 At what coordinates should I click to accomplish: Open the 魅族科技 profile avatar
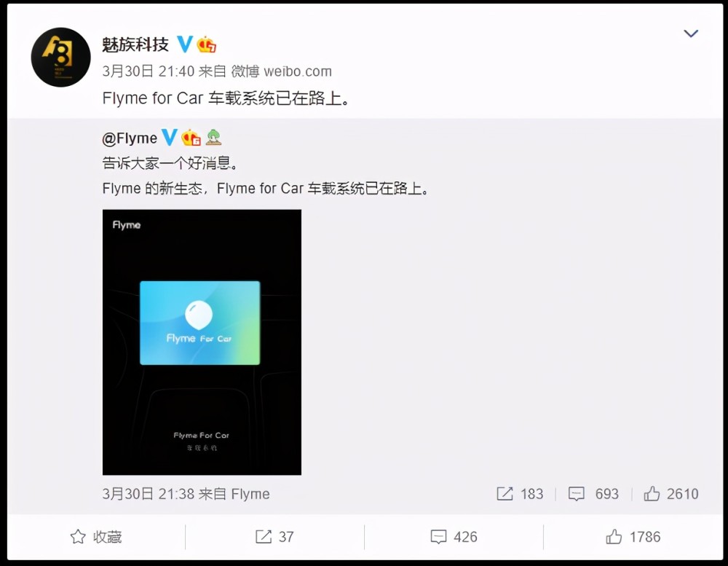60,57
